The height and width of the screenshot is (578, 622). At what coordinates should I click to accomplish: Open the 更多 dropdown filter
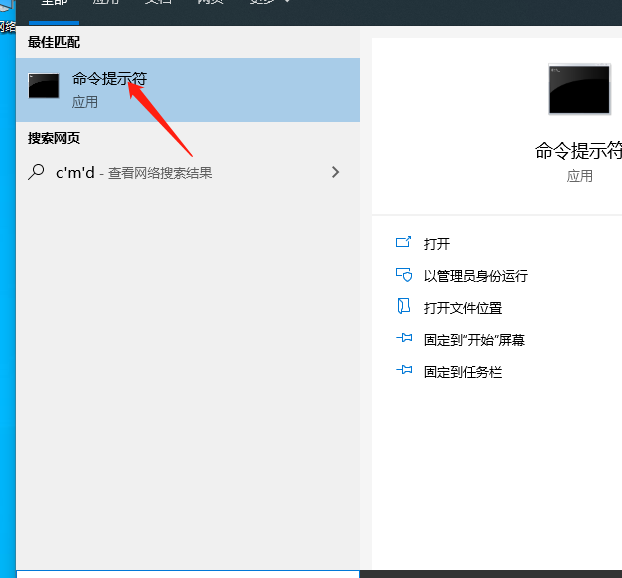(x=270, y=3)
